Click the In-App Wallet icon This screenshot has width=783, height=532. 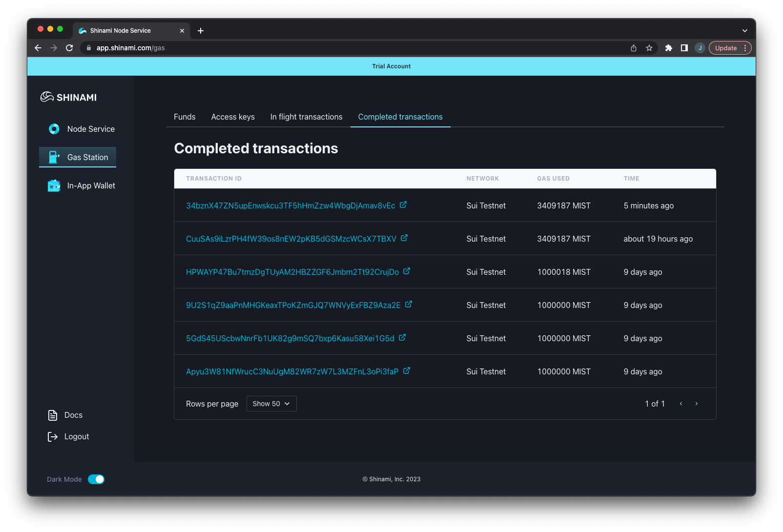click(54, 185)
